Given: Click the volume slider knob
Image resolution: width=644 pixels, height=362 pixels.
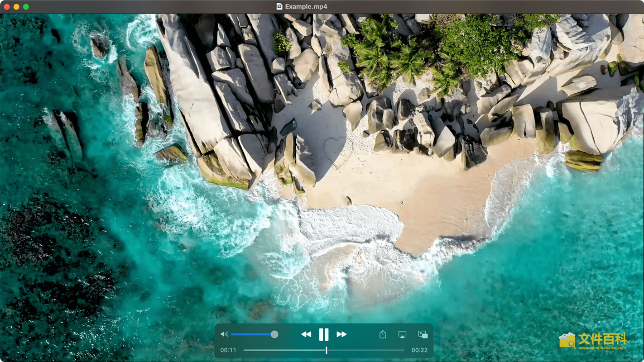Looking at the screenshot, I should [x=274, y=334].
